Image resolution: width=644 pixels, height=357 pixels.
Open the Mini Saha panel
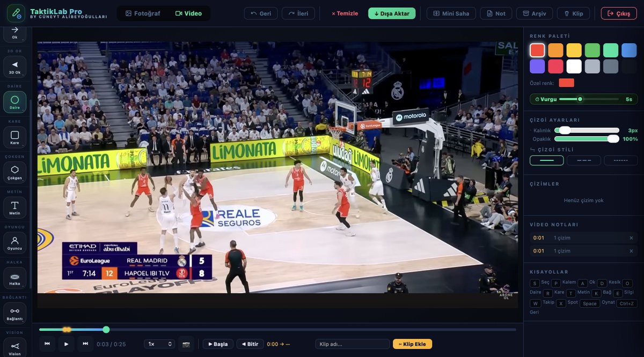pos(451,13)
